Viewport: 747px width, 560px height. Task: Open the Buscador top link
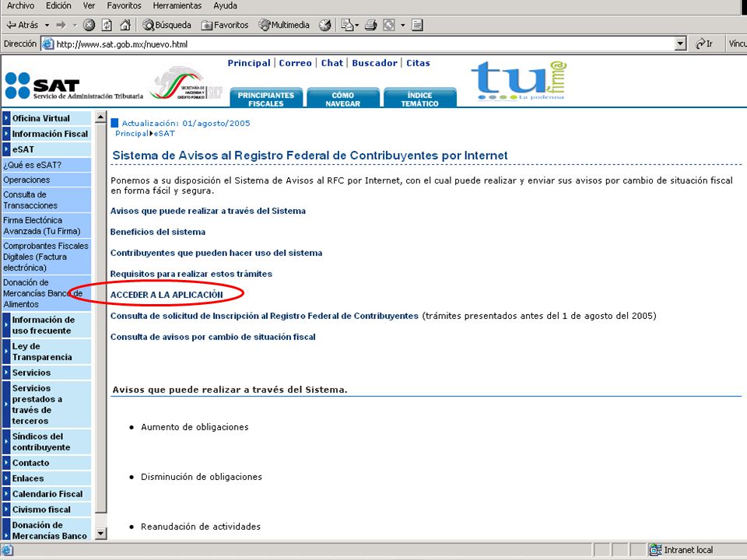click(374, 63)
